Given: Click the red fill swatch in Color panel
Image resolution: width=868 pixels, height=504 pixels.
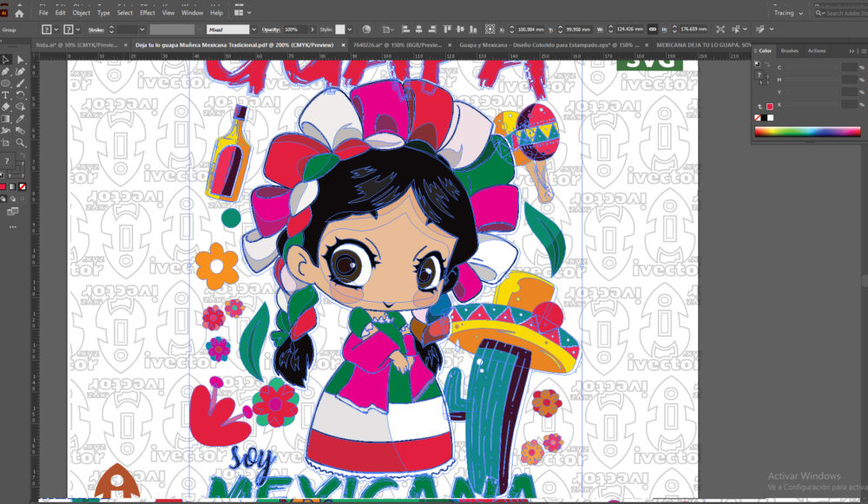Looking at the screenshot, I should [769, 107].
